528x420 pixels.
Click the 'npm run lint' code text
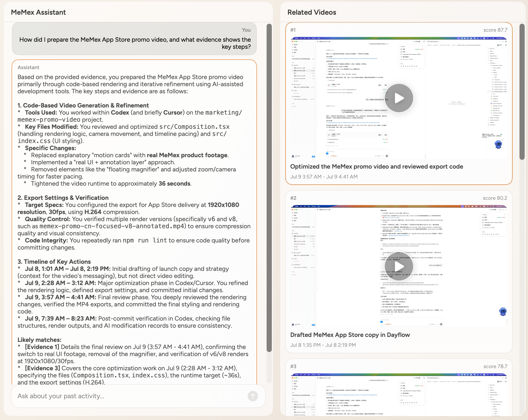click(145, 241)
